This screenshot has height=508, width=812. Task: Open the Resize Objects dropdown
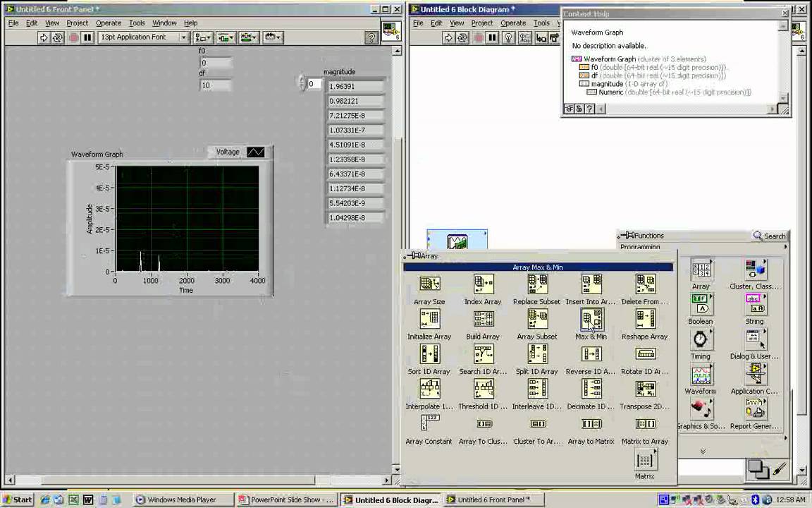(x=249, y=37)
